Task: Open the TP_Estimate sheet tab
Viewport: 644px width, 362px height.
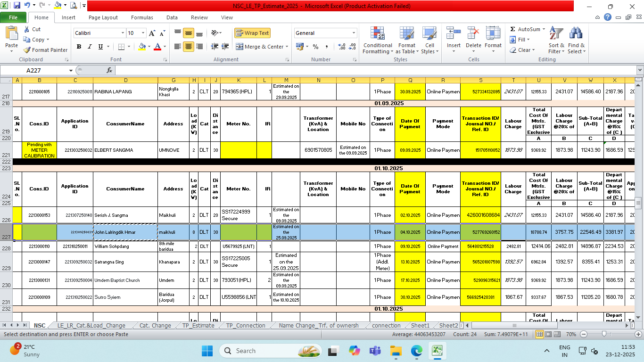Action: pos(198,325)
